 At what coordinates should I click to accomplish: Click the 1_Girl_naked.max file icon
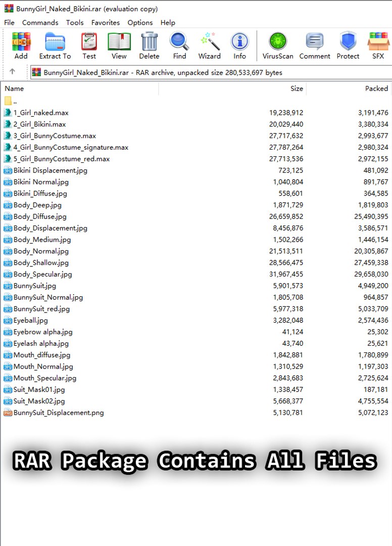pyautogui.click(x=8, y=112)
